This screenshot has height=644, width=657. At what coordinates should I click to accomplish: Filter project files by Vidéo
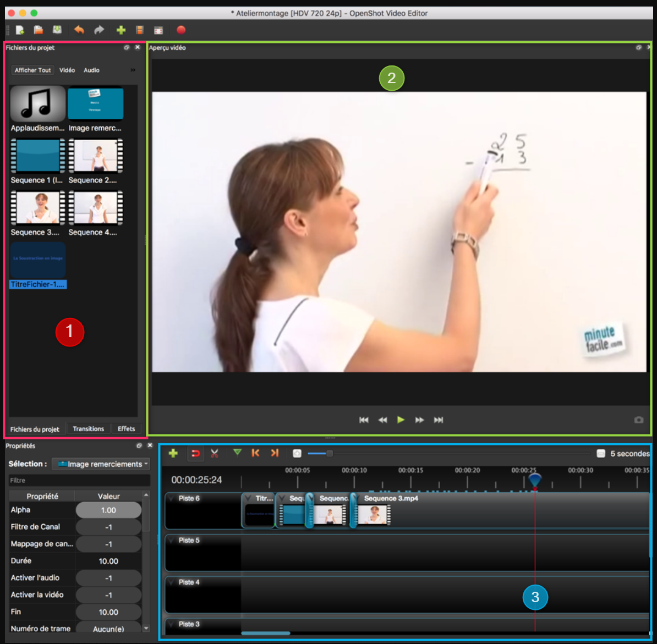[x=67, y=70]
